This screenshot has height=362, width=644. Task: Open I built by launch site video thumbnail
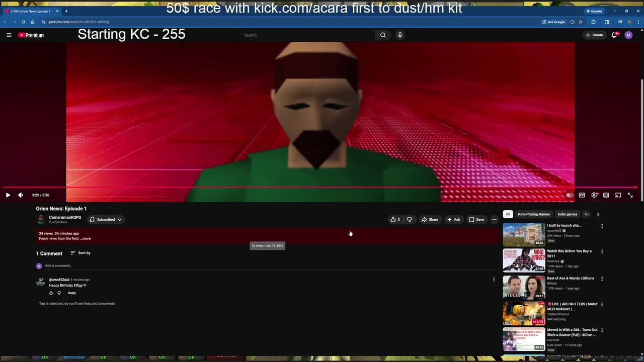[524, 234]
